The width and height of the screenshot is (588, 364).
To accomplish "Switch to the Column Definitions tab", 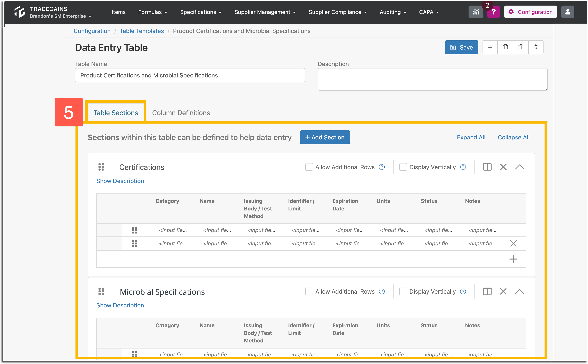I will [x=181, y=113].
